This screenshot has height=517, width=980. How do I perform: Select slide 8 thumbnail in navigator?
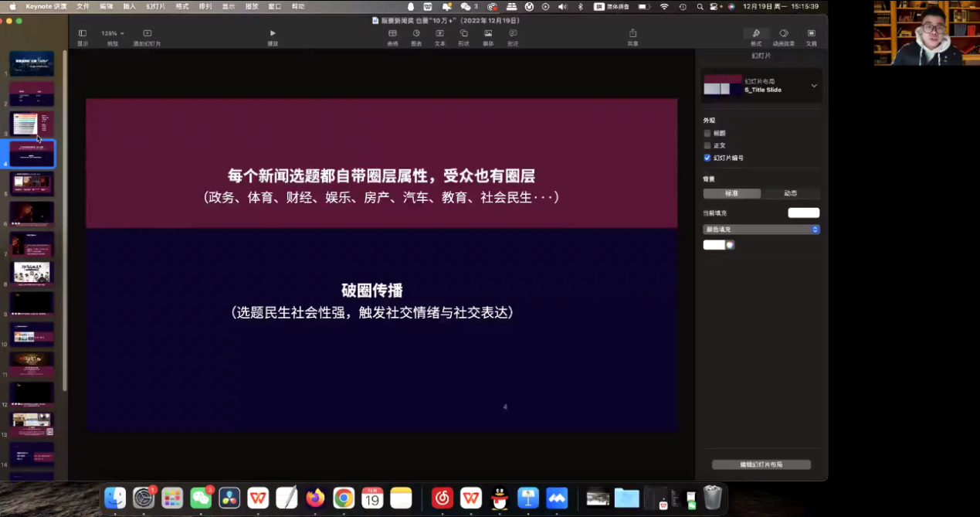click(32, 272)
